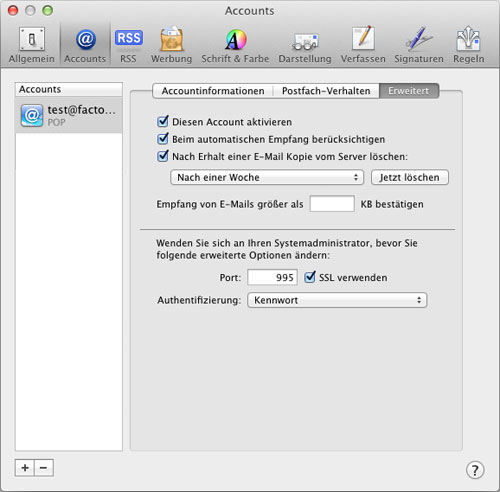Open the Allgemein preferences pane

(x=32, y=45)
